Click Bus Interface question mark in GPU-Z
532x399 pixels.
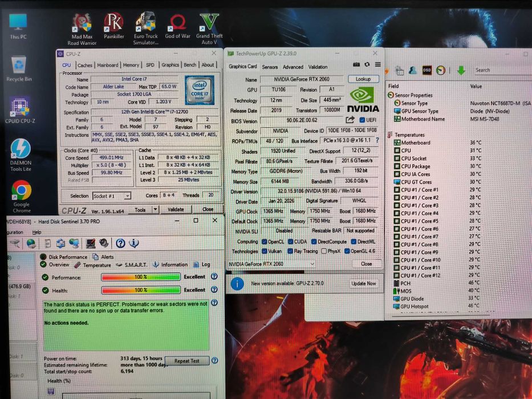coord(377,140)
